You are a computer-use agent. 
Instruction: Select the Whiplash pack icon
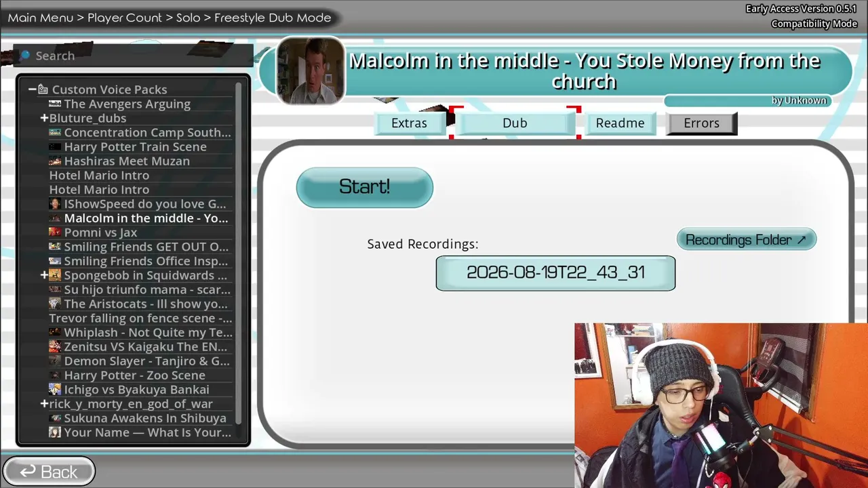(55, 332)
